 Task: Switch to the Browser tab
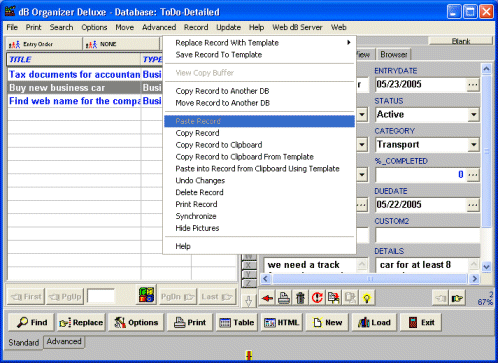394,54
